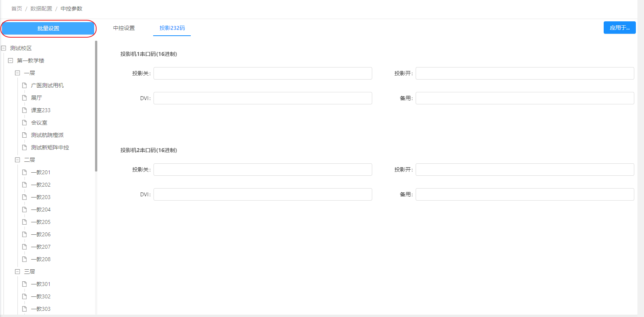Switch to the 中控设置 tab

click(124, 28)
